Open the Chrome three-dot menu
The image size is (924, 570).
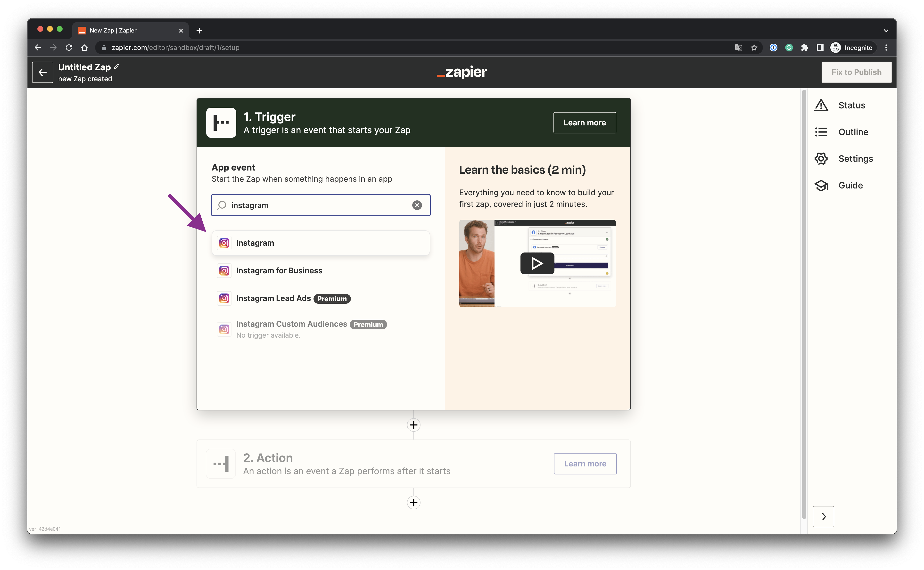click(886, 48)
